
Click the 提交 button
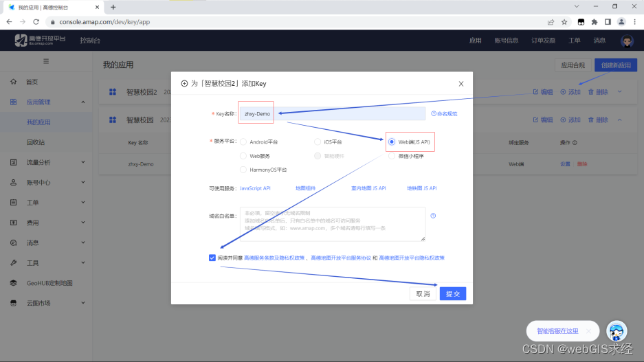point(453,294)
